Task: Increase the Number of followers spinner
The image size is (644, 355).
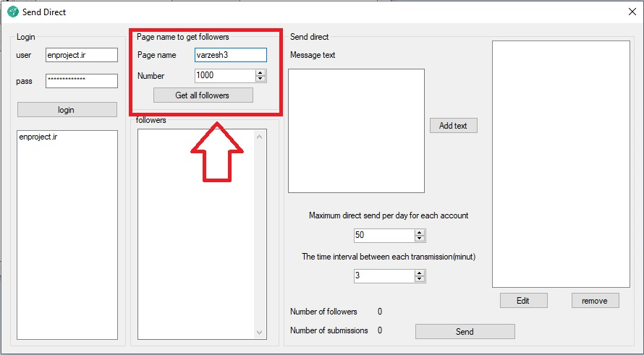Action: 260,72
